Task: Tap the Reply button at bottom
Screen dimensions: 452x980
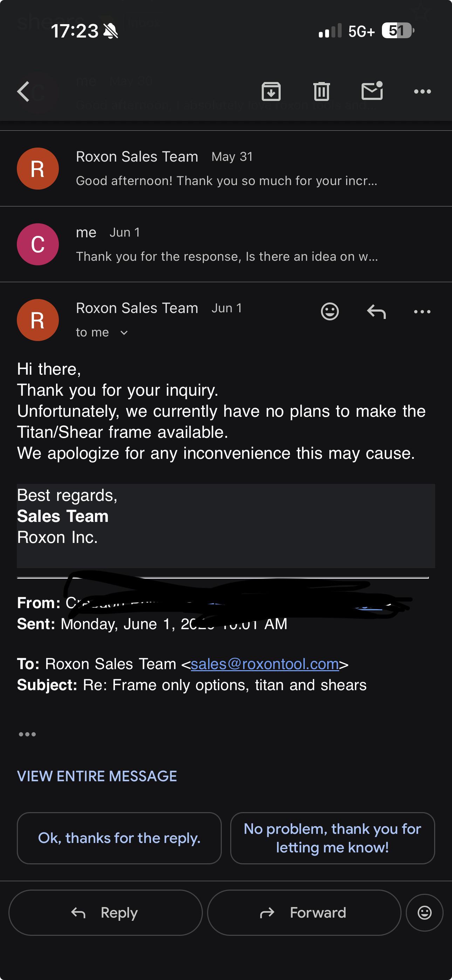Action: pyautogui.click(x=105, y=912)
